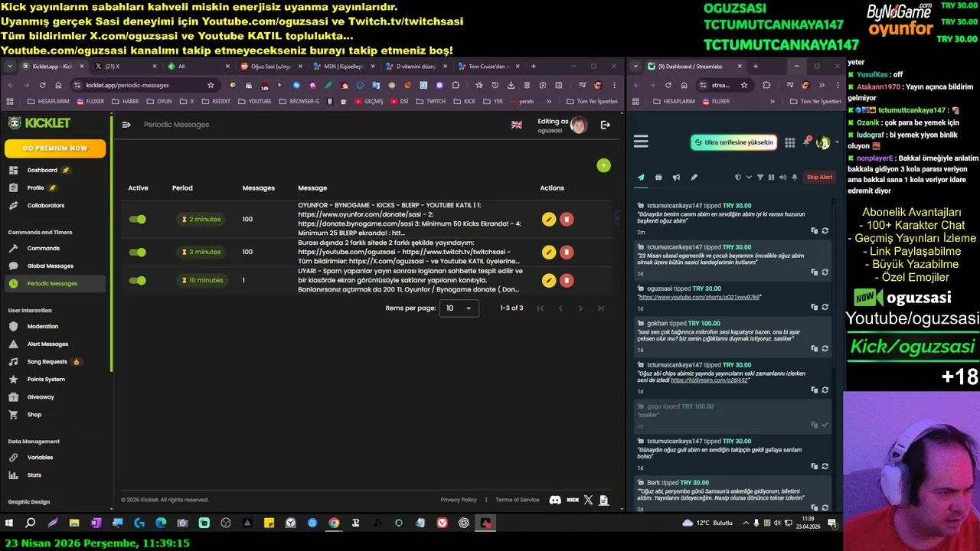
Task: Select the pencil tab icon in Streamlabs
Action: pyautogui.click(x=694, y=178)
